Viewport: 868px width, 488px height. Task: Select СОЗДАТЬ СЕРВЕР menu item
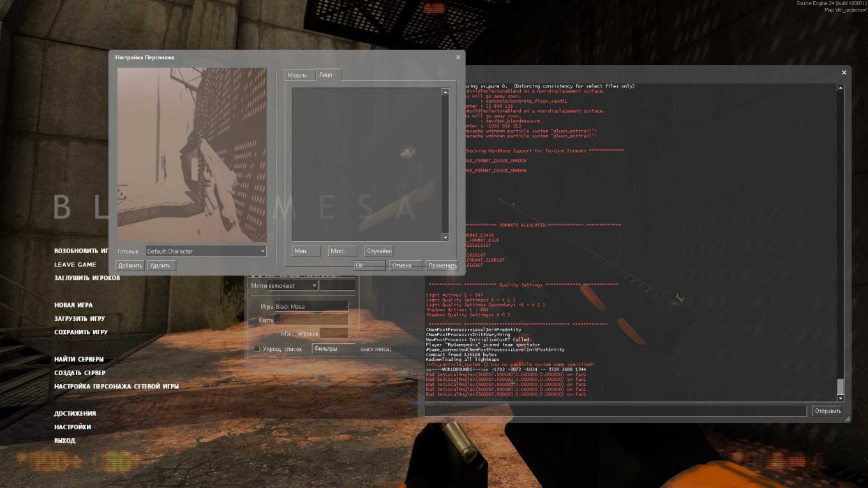click(80, 373)
